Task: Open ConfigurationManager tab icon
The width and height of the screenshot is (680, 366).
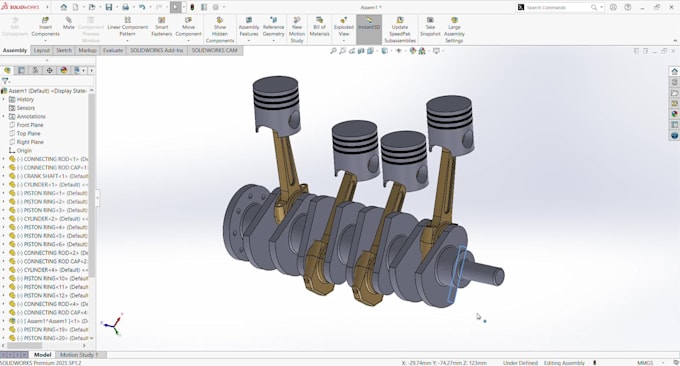Action: pos(36,70)
